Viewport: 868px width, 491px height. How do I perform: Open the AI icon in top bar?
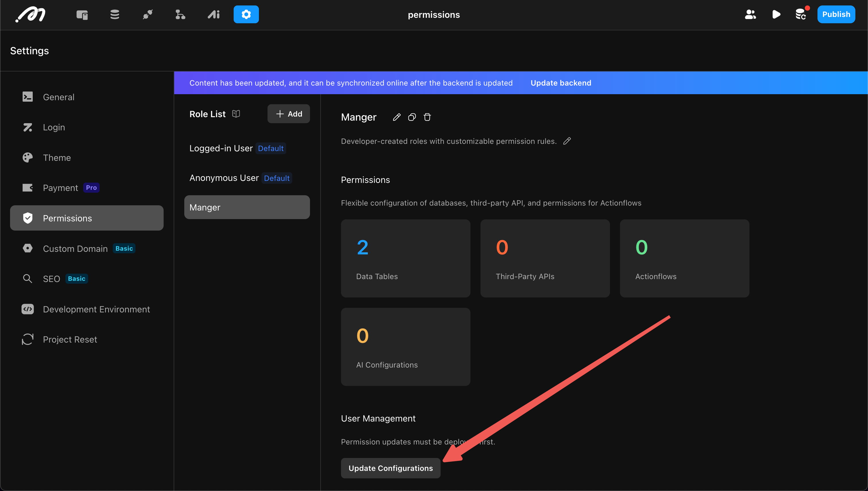tap(214, 15)
